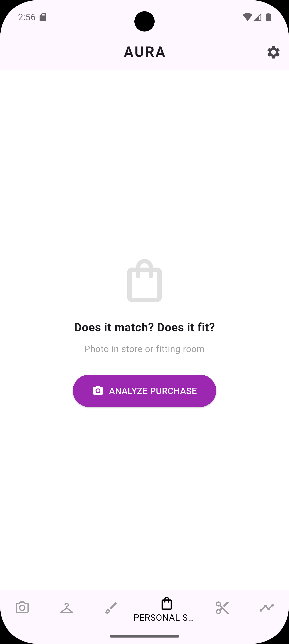The width and height of the screenshot is (289, 644).
Task: Tap the "Photo in store or fitting room" text
Action: click(x=144, y=349)
